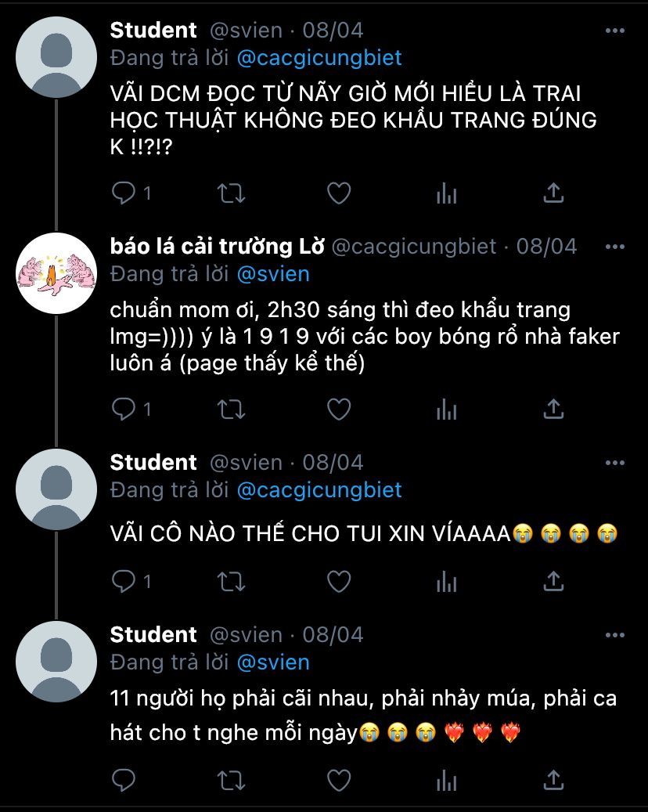View analytics of 'XIN VÍAAAA' tweet
Screen dimensions: 648x812
coord(447,582)
